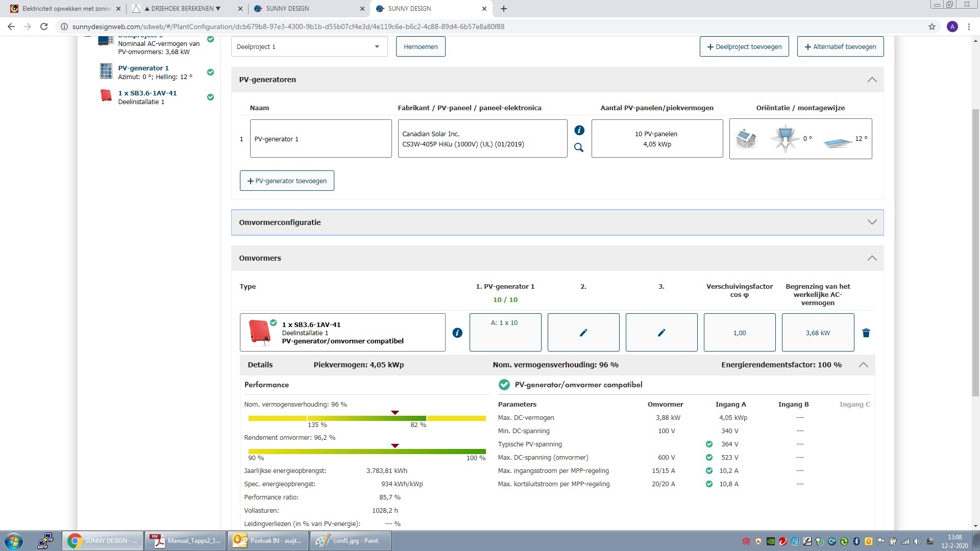The width and height of the screenshot is (980, 551).
Task: Open the Deelproject 1 dropdown
Action: point(309,46)
